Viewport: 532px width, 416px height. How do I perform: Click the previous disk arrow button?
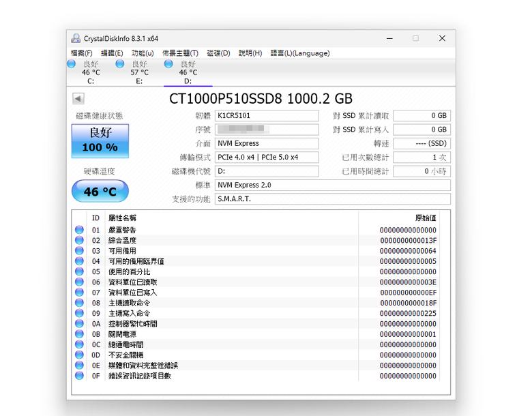point(78,99)
